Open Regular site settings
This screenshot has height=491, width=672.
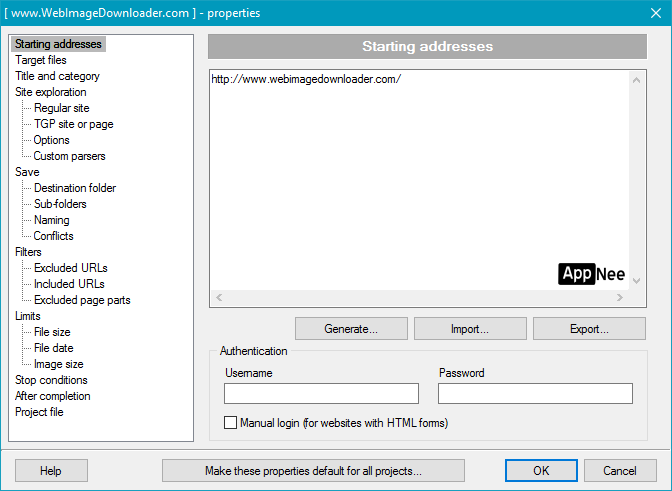pos(62,108)
